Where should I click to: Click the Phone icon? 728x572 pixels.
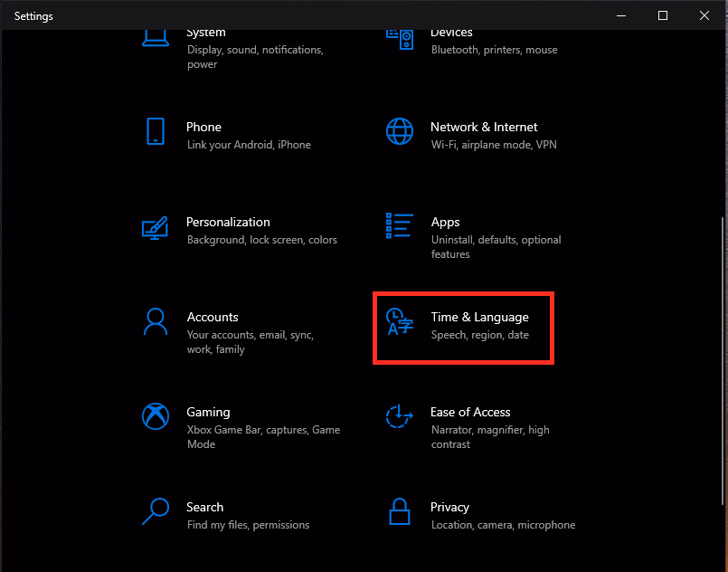point(155,131)
